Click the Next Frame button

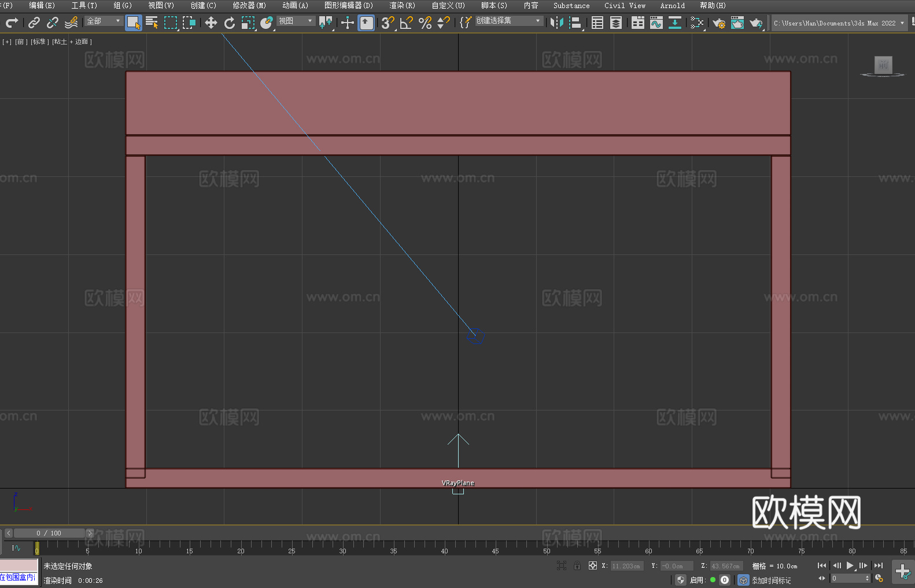(x=864, y=565)
